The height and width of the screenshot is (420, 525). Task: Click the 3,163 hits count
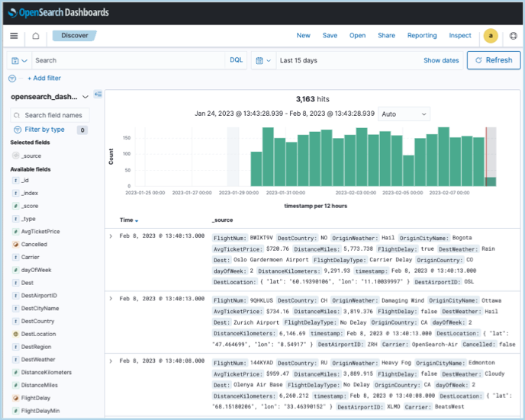click(312, 99)
